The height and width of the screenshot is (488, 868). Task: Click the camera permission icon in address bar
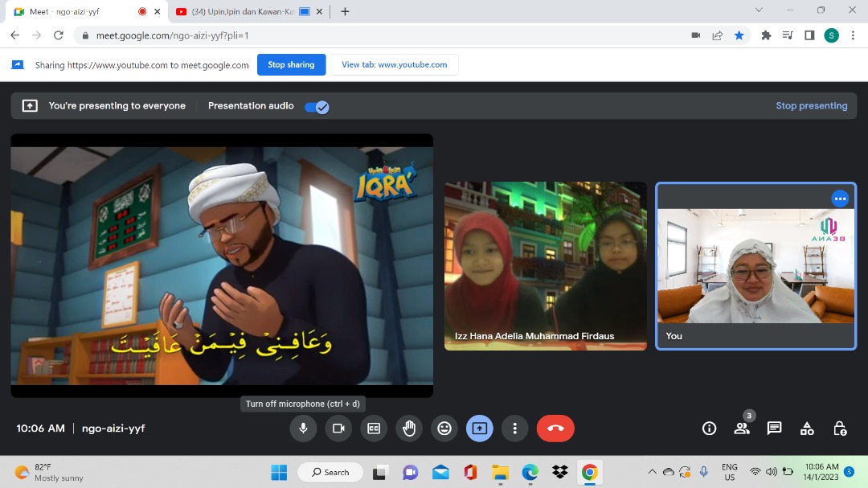[696, 35]
